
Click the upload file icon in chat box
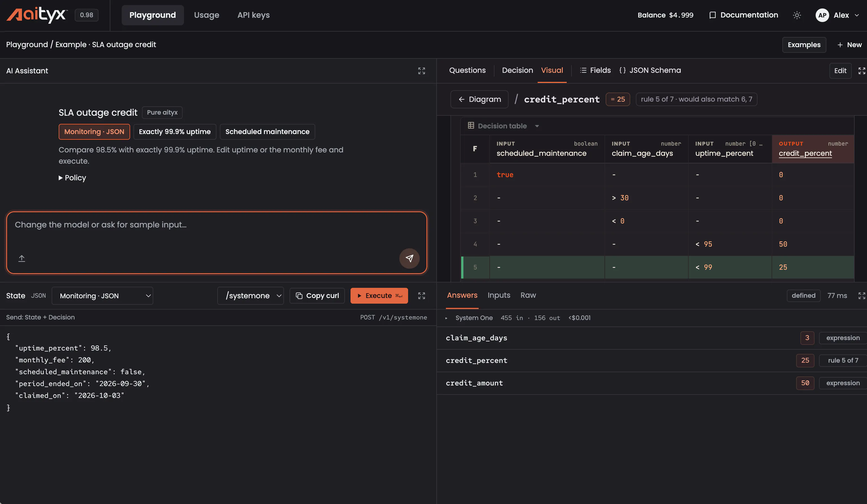click(x=22, y=258)
